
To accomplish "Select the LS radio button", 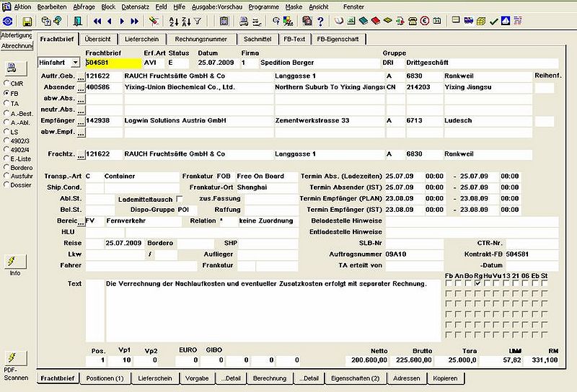I will click(6, 131).
